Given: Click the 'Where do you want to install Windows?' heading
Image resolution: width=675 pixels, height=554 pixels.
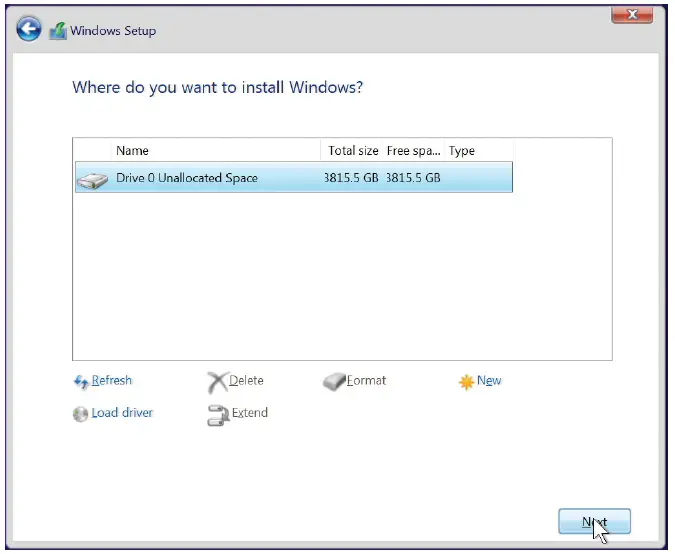Looking at the screenshot, I should [217, 87].
